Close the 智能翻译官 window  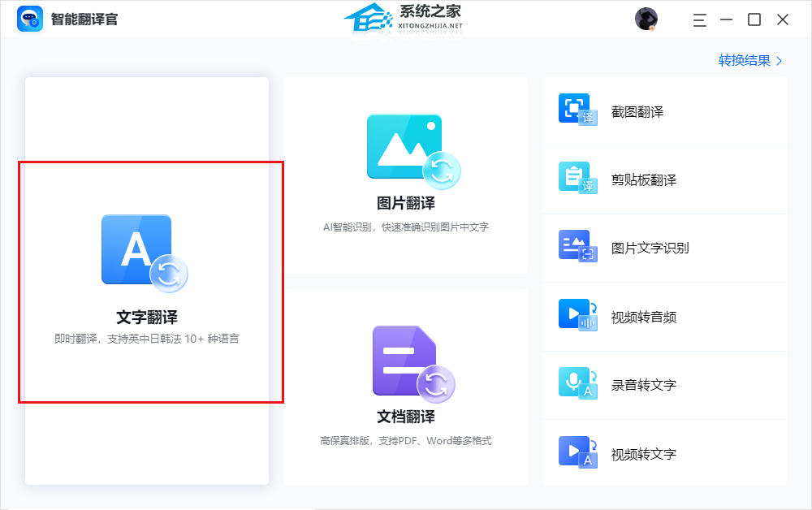(783, 19)
